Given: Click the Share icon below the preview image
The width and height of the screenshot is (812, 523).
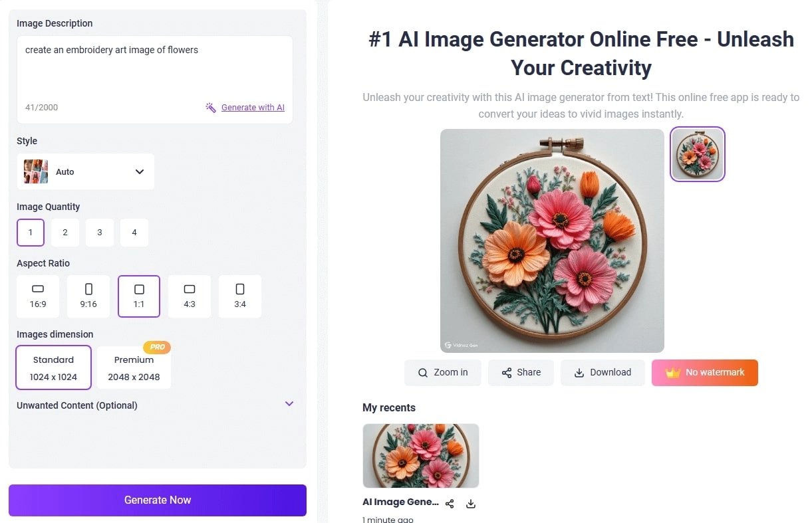Looking at the screenshot, I should [x=507, y=372].
